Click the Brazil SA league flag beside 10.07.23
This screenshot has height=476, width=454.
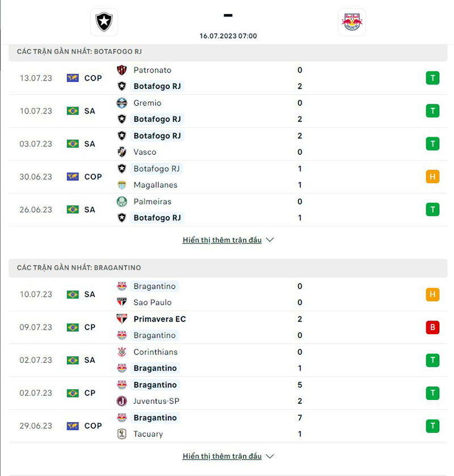point(73,111)
